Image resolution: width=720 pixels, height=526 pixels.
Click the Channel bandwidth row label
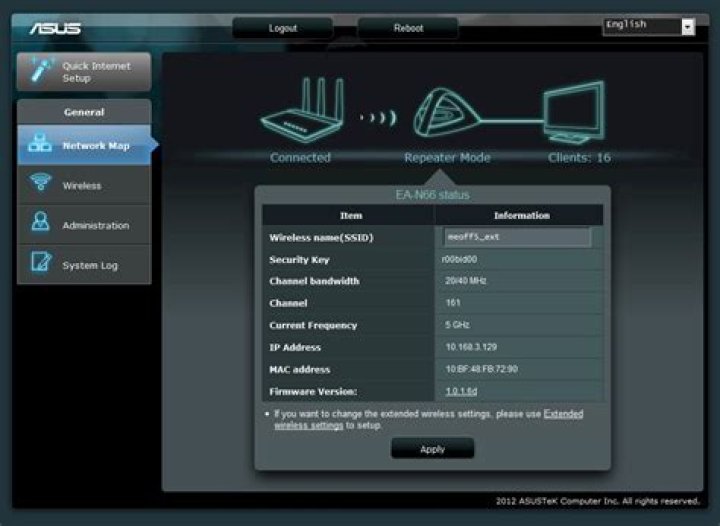(x=314, y=281)
